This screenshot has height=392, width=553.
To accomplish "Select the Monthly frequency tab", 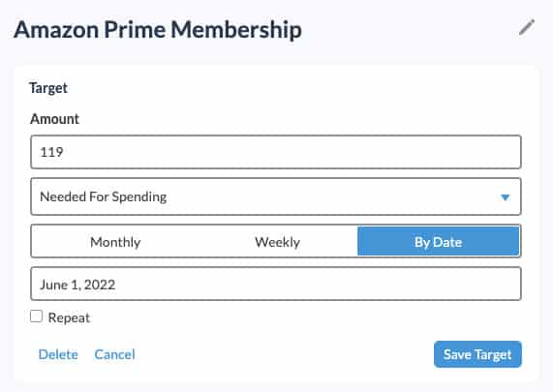I will coord(115,242).
